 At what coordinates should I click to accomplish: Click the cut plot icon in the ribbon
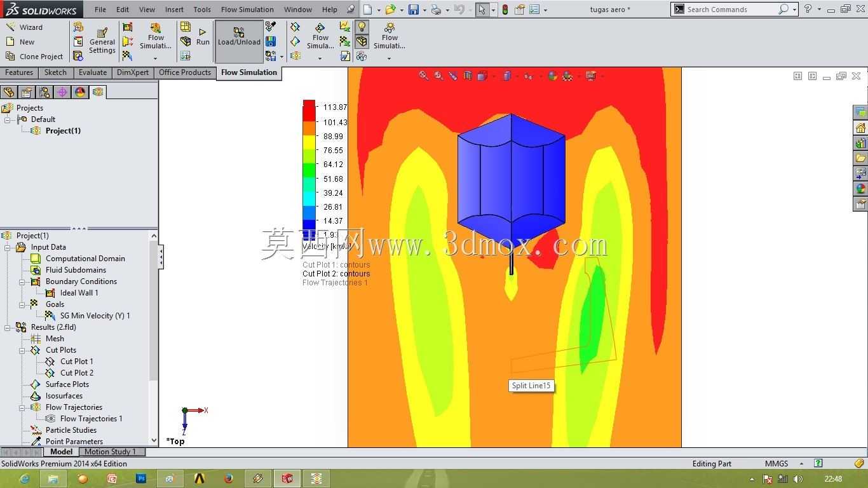295,27
